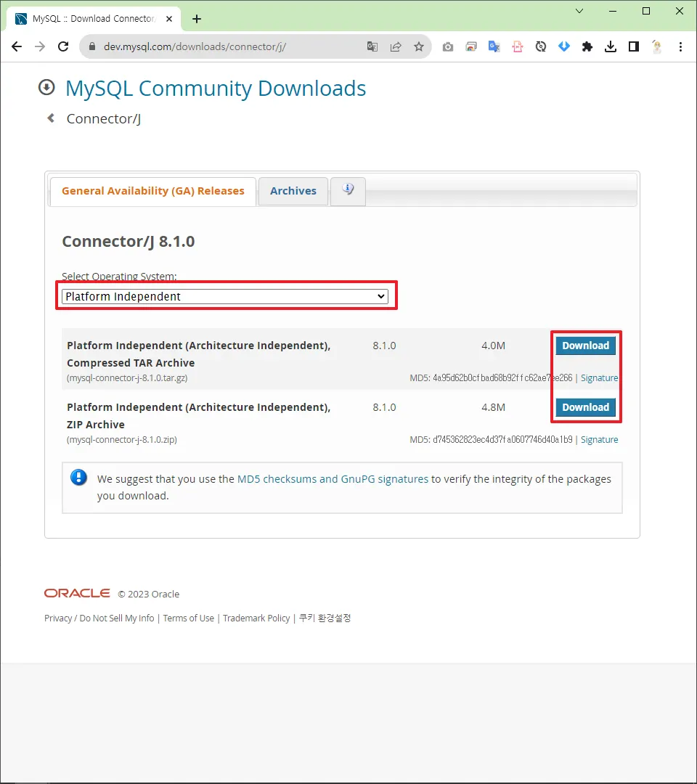The image size is (697, 784).
Task: Open the Extensions puzzle menu
Action: click(587, 46)
